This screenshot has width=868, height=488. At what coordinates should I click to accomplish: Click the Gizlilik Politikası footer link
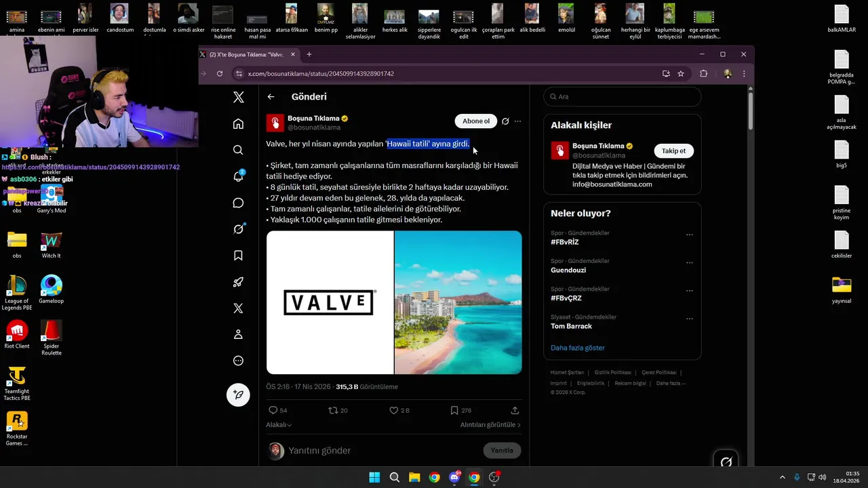point(612,372)
